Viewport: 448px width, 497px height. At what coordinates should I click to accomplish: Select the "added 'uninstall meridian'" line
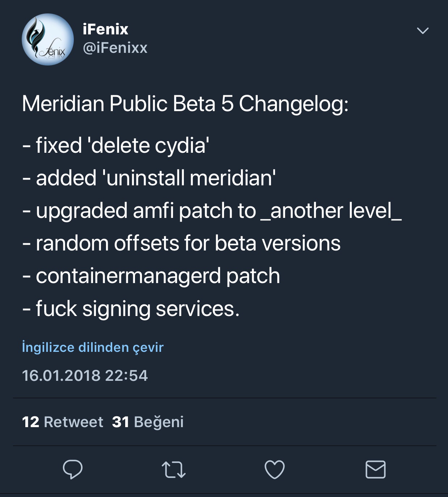149,178
